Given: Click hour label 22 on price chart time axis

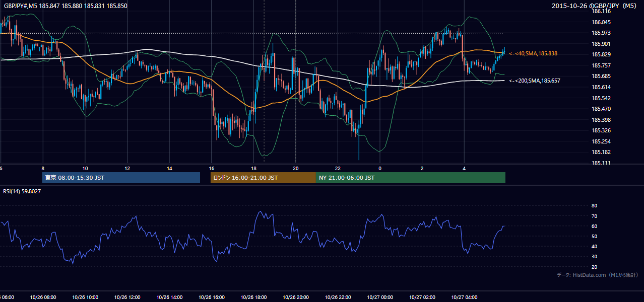Looking at the screenshot, I should (x=338, y=169).
